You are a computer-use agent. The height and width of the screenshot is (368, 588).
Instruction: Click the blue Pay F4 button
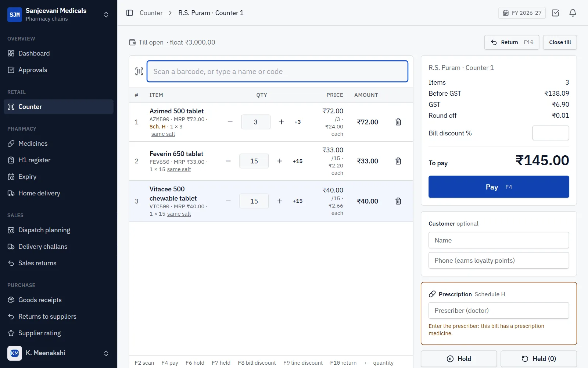coord(499,187)
